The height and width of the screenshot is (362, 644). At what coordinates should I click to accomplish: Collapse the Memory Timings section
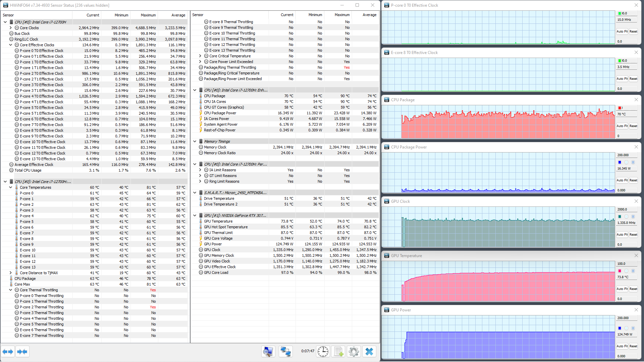click(195, 141)
